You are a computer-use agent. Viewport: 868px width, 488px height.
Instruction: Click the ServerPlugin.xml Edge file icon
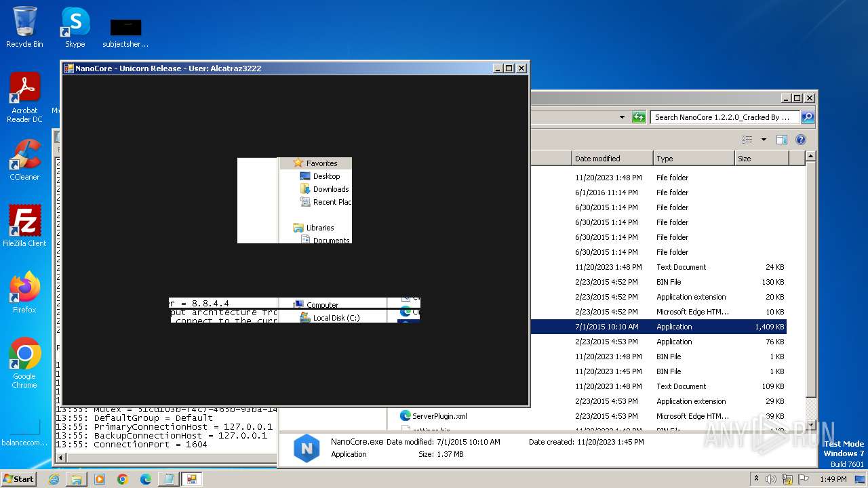pos(406,416)
